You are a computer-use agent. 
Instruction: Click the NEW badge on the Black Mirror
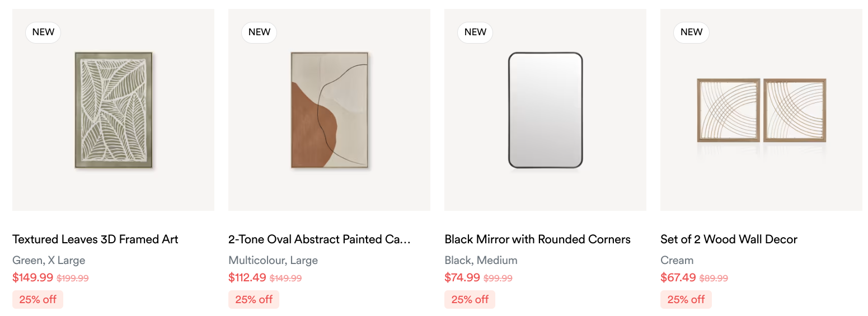pos(475,32)
